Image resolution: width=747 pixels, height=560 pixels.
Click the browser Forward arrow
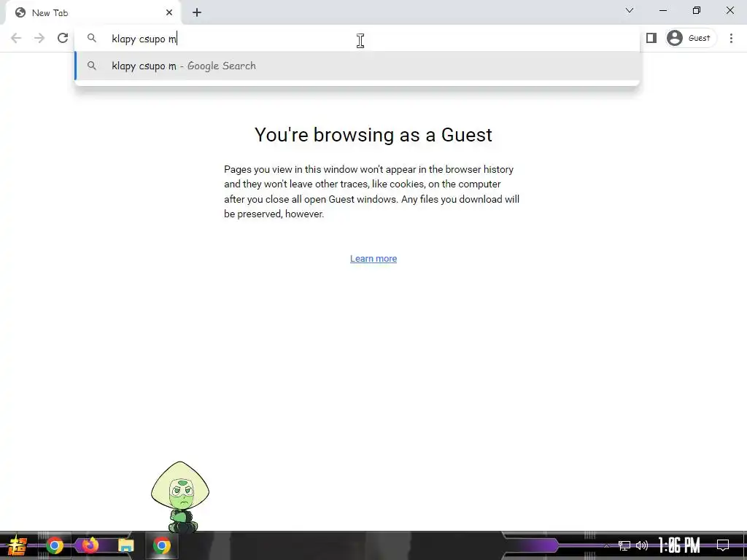coord(39,38)
